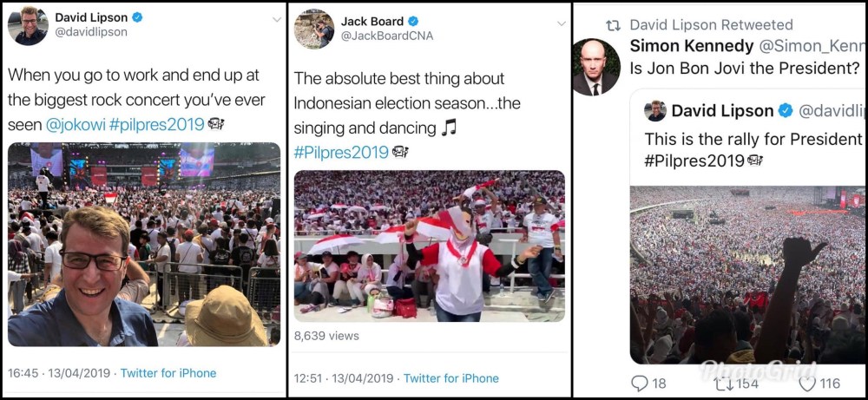Viewport: 868px width, 400px height.
Task: Click the retweet icon showing 154
Action: 722,383
